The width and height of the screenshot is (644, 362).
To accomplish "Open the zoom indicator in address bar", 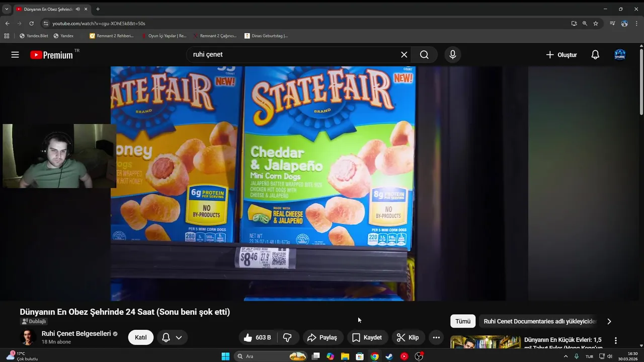I will [x=585, y=23].
